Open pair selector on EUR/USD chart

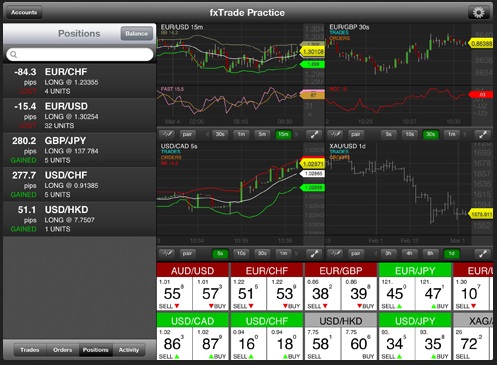coord(187,134)
